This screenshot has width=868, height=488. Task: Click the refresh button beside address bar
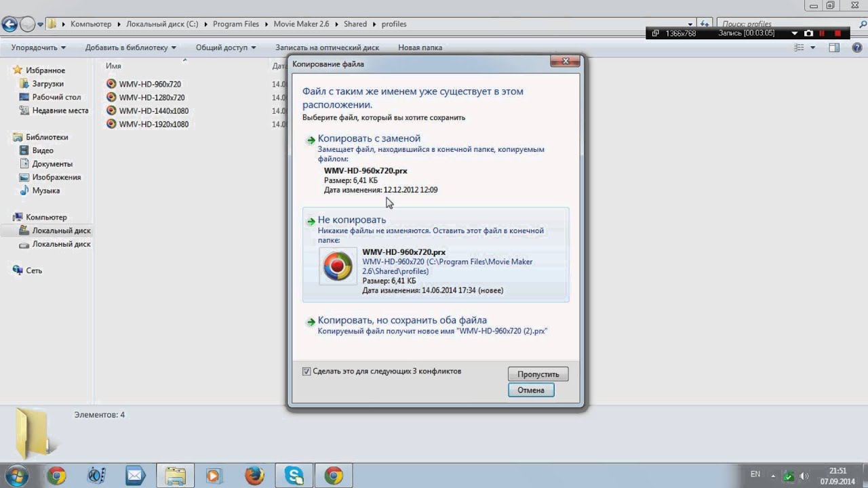coord(705,24)
